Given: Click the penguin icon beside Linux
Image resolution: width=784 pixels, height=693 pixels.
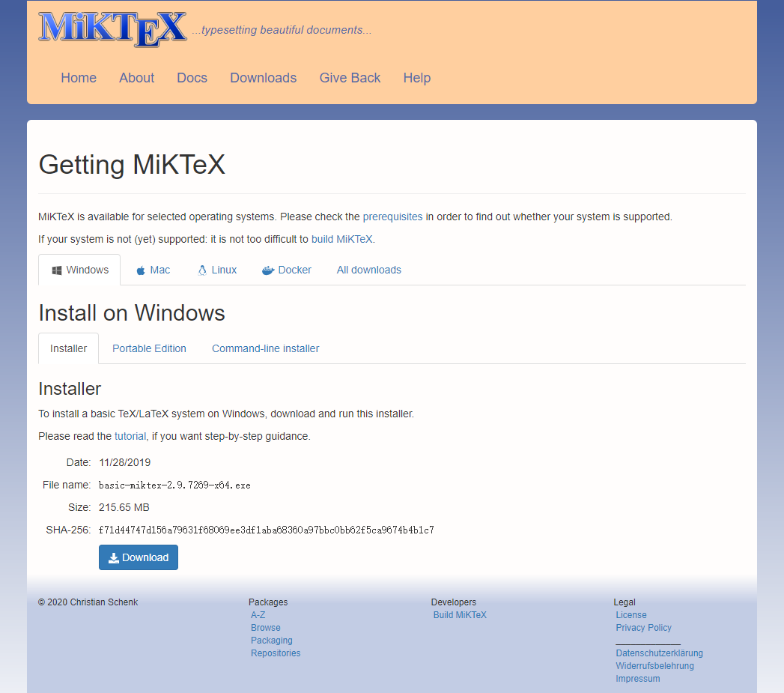Looking at the screenshot, I should click(202, 270).
